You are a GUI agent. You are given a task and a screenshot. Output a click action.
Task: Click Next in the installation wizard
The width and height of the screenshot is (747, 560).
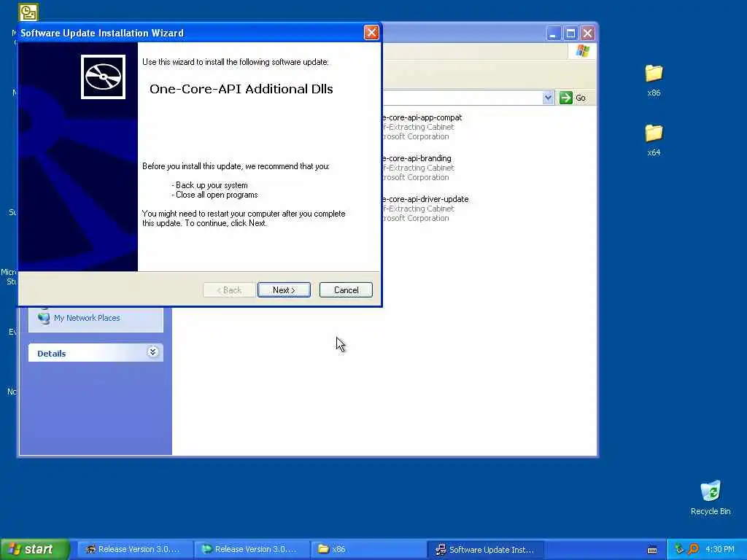(284, 290)
